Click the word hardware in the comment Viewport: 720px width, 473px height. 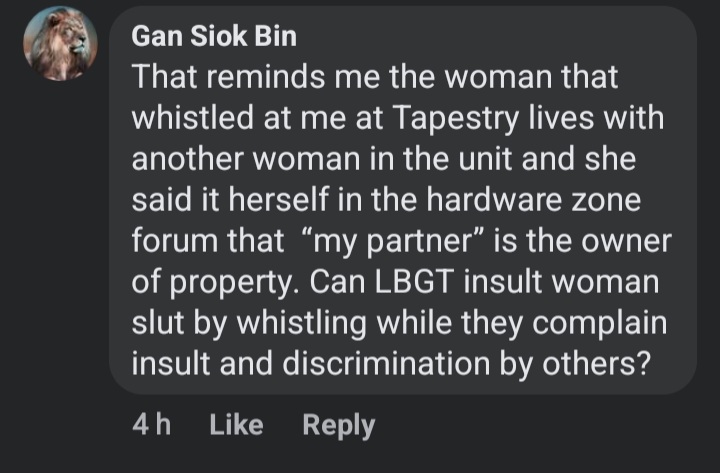tap(494, 200)
